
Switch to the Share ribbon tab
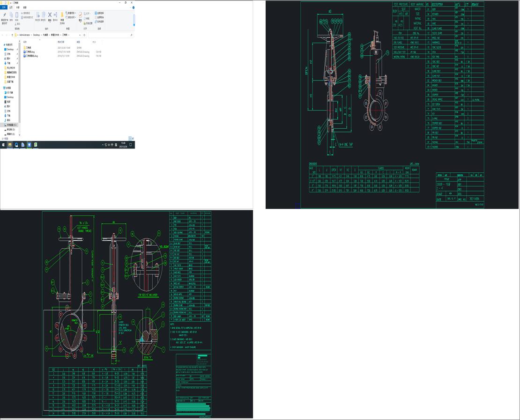coord(18,7)
